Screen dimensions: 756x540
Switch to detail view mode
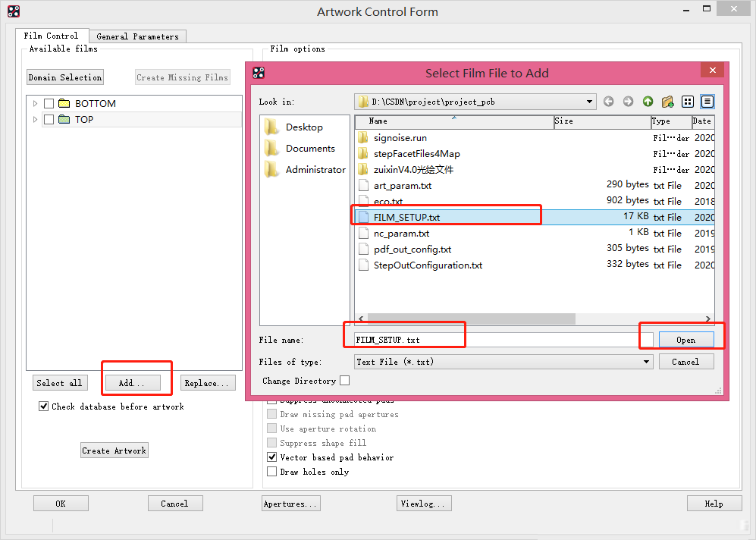point(707,102)
